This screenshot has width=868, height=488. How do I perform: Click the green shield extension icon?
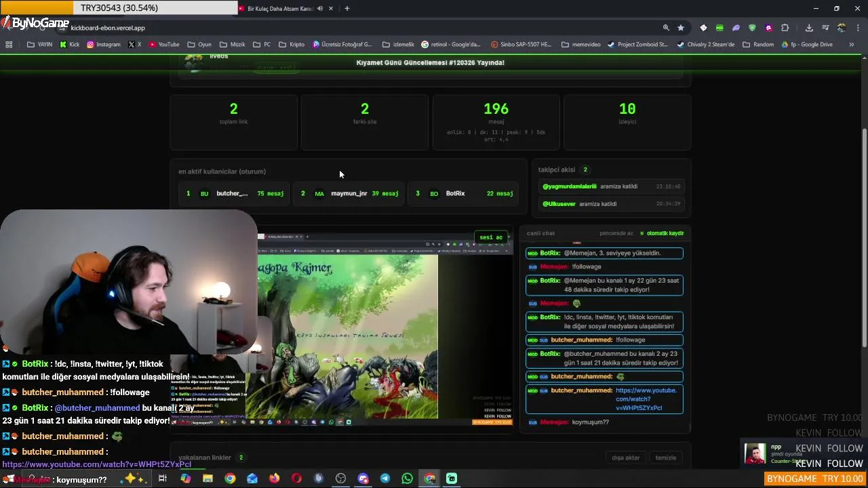[x=752, y=28]
